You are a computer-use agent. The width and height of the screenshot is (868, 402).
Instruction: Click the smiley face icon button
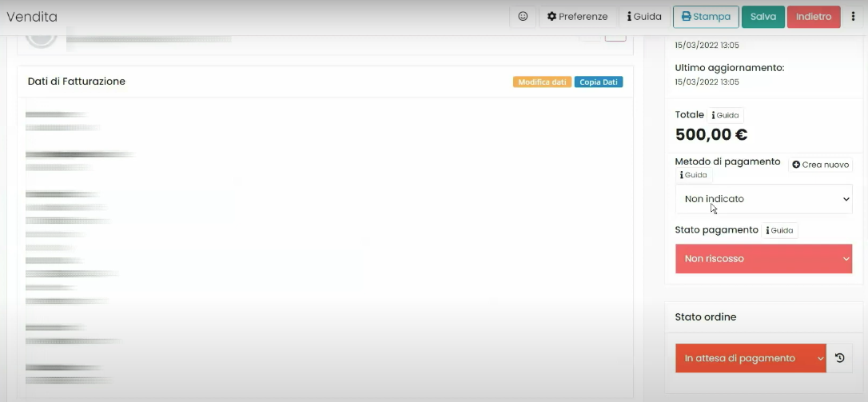[x=523, y=17]
